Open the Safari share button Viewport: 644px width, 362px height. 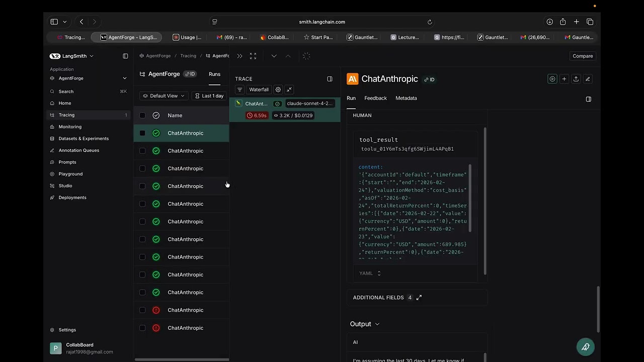563,22
